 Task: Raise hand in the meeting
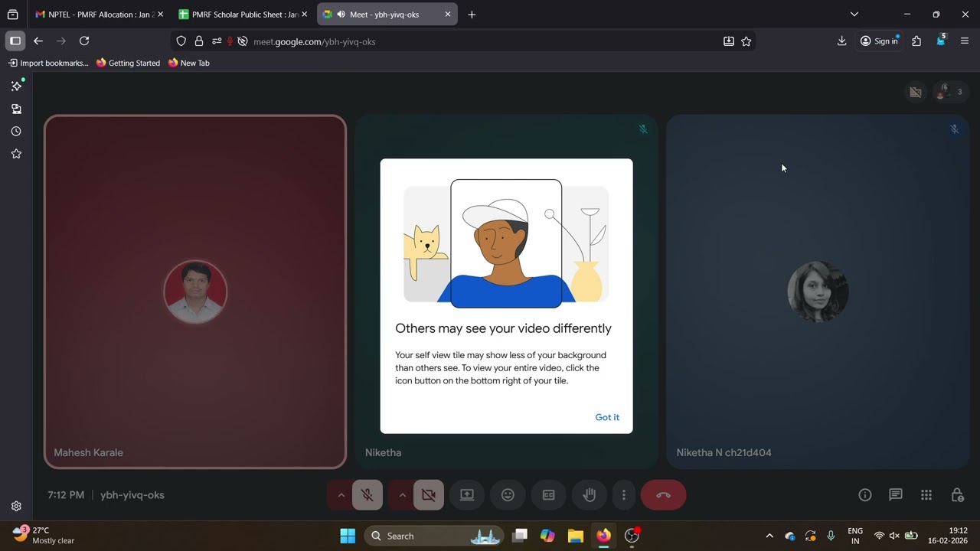coord(589,495)
